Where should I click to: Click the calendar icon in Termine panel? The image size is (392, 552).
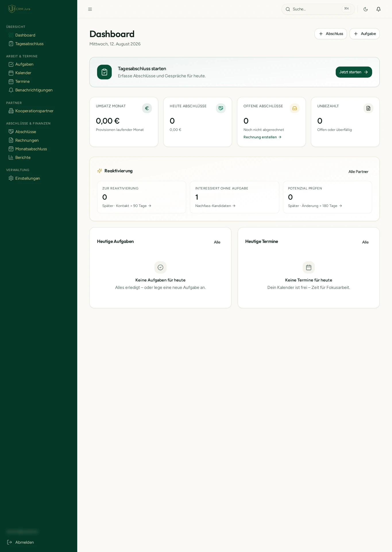[309, 267]
